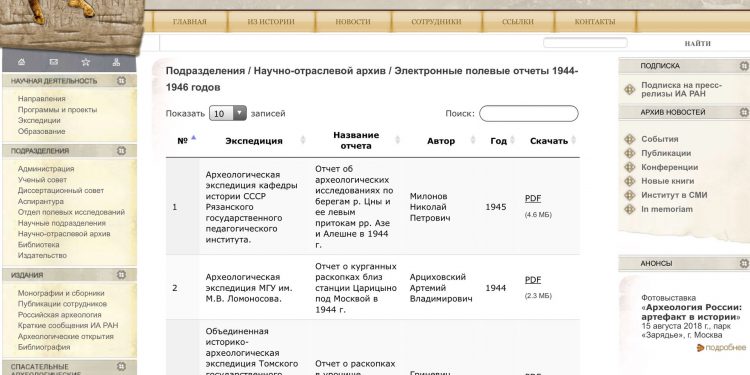Click the bullet icon beside Новые книги
Viewport: 750px width, 375px height.
point(630,181)
